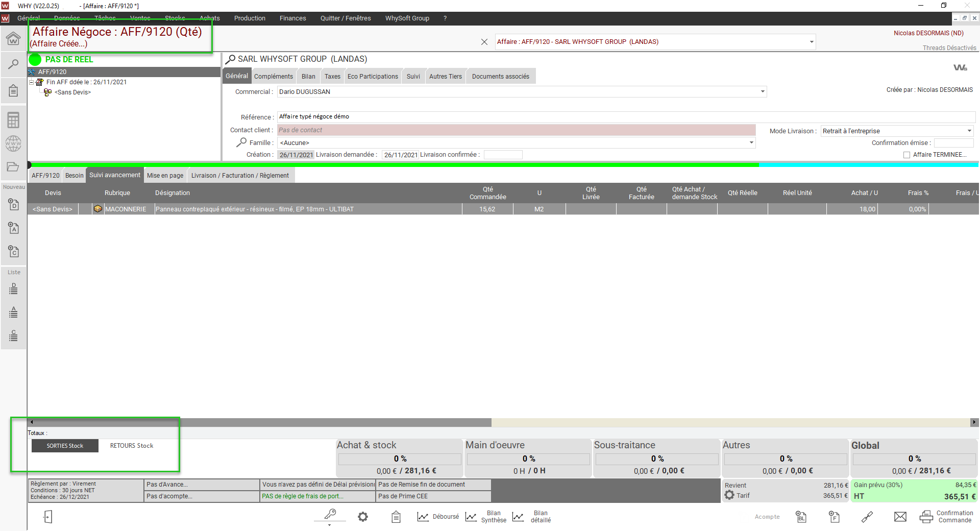
Task: Create a new document A (Affaire)
Action: click(13, 228)
